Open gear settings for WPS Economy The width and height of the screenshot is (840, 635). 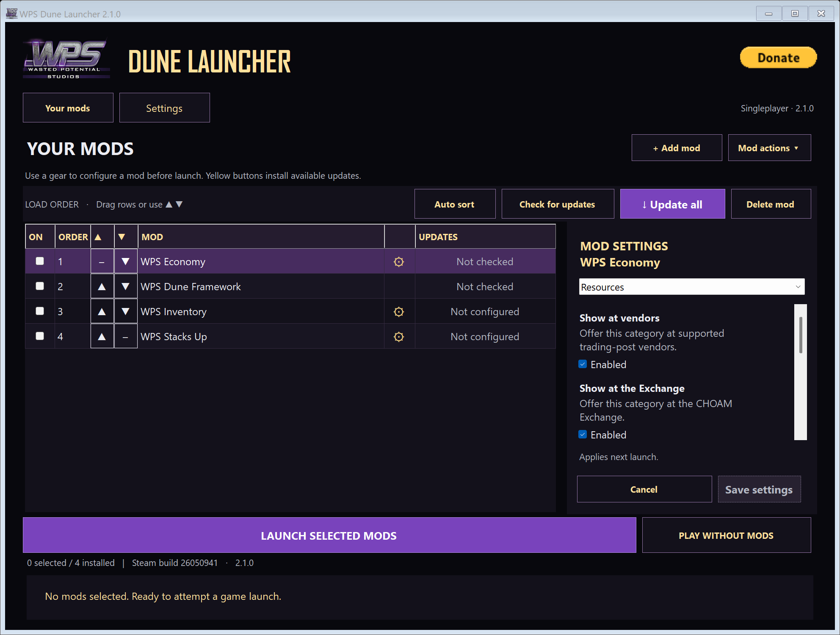coord(399,262)
